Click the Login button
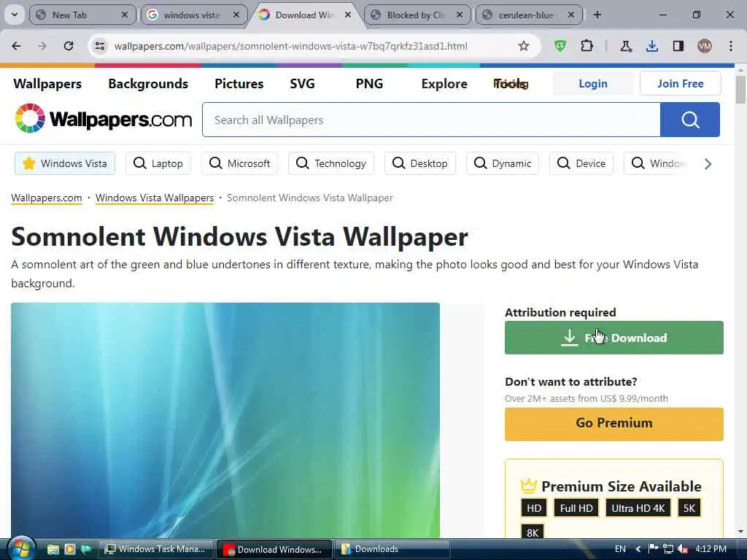This screenshot has height=560, width=747. click(x=593, y=84)
